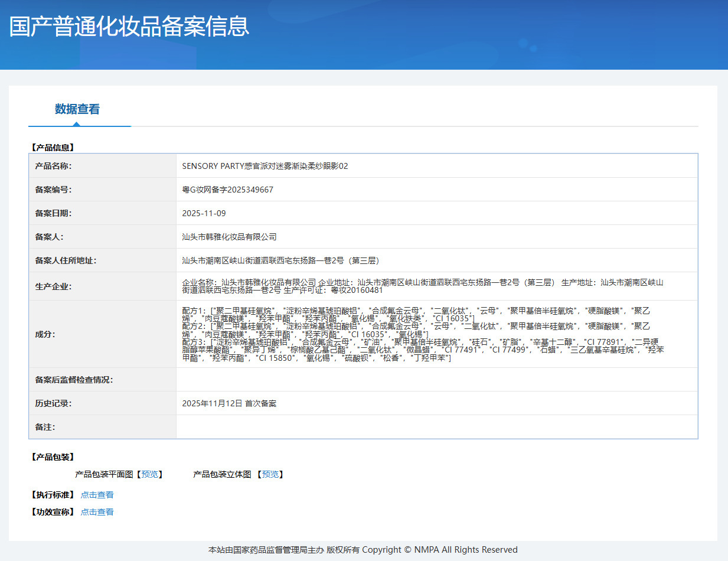Select the page title 国产普通化妆品备案信息
Screen dimensions: 728x561
[129, 27]
